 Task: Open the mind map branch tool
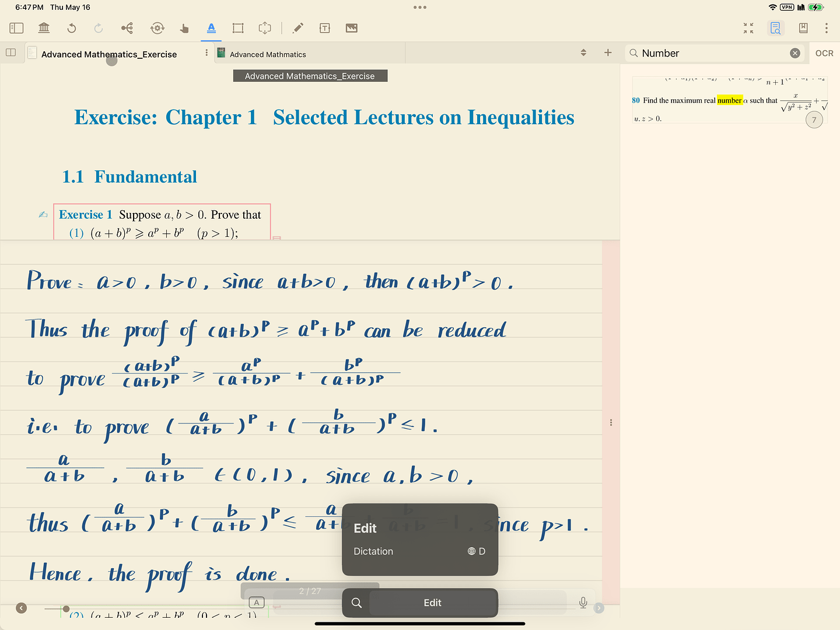(x=127, y=28)
